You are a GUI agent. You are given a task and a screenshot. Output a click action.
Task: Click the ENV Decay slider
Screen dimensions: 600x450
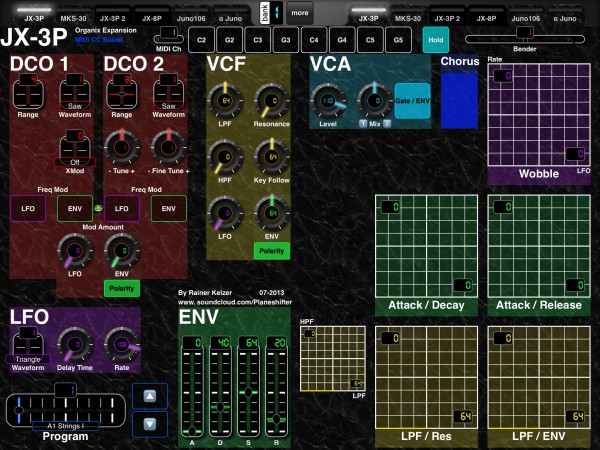(220, 386)
